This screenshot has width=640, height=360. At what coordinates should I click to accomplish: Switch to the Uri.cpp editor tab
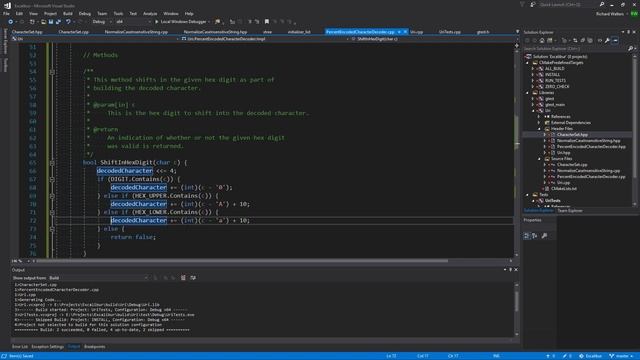click(416, 31)
